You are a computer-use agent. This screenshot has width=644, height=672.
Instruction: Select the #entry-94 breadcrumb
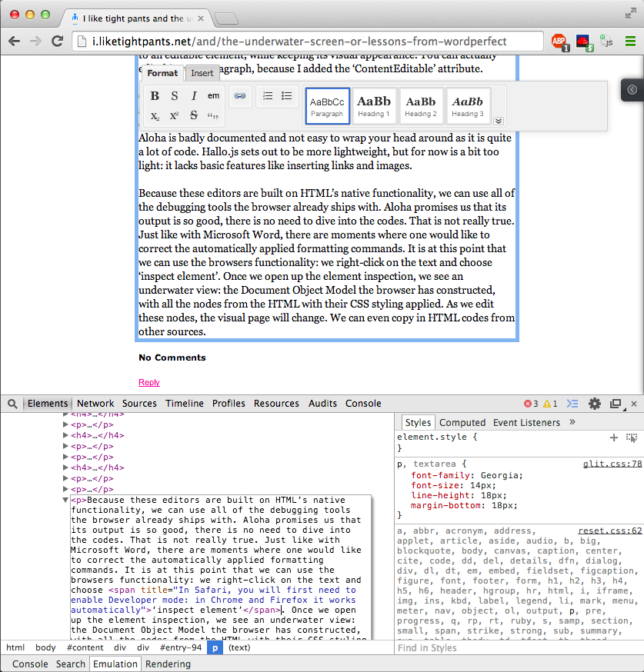pos(181,647)
